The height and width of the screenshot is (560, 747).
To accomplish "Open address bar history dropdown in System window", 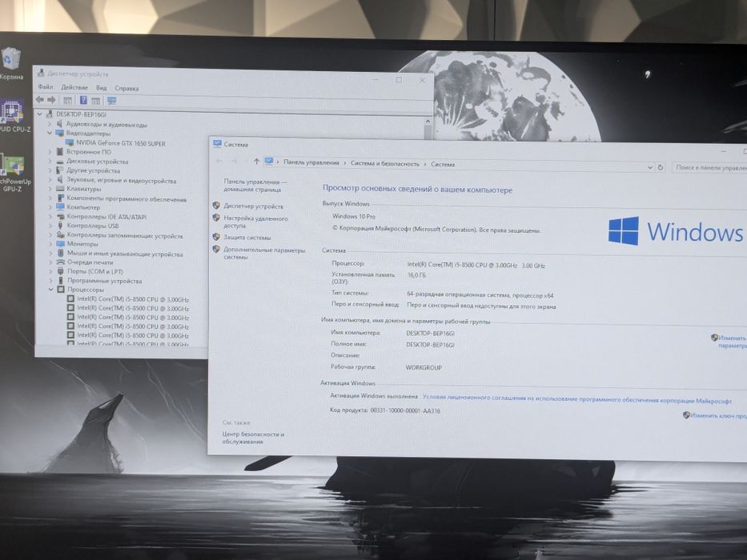I will [650, 167].
